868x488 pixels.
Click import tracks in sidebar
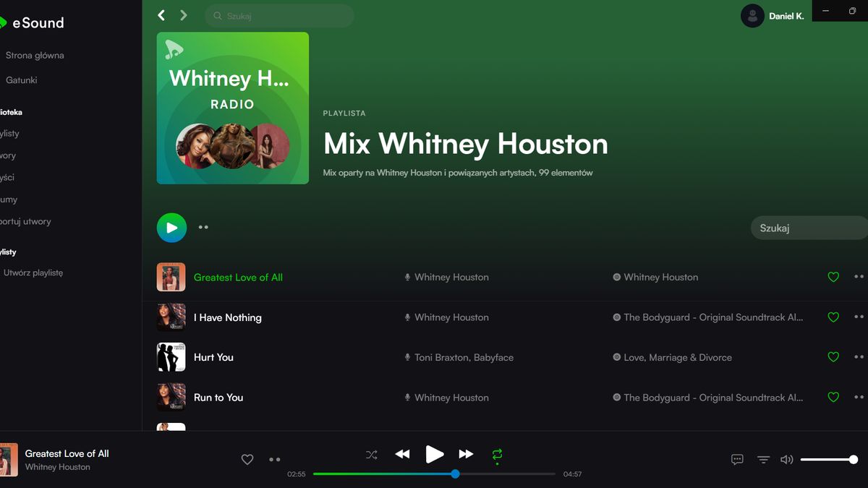pyautogui.click(x=25, y=222)
